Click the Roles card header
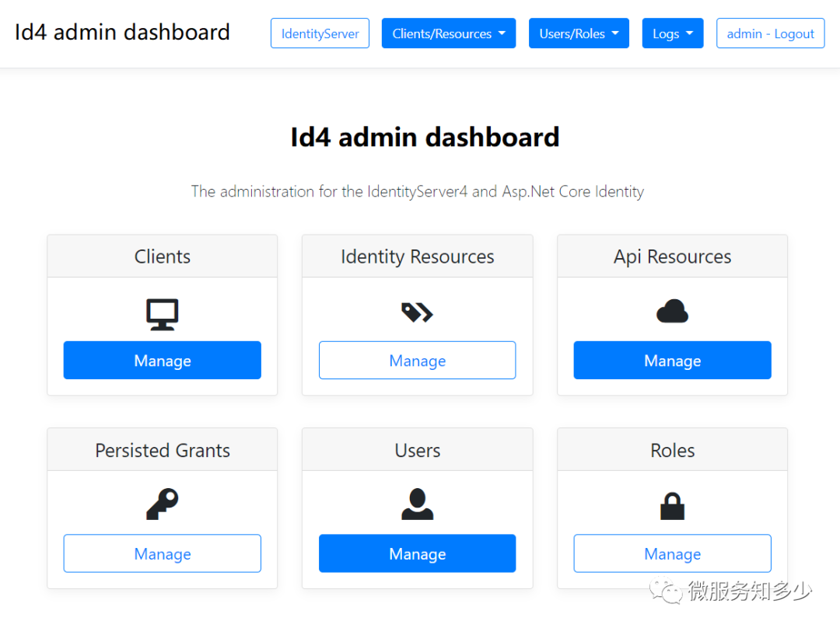 (672, 450)
